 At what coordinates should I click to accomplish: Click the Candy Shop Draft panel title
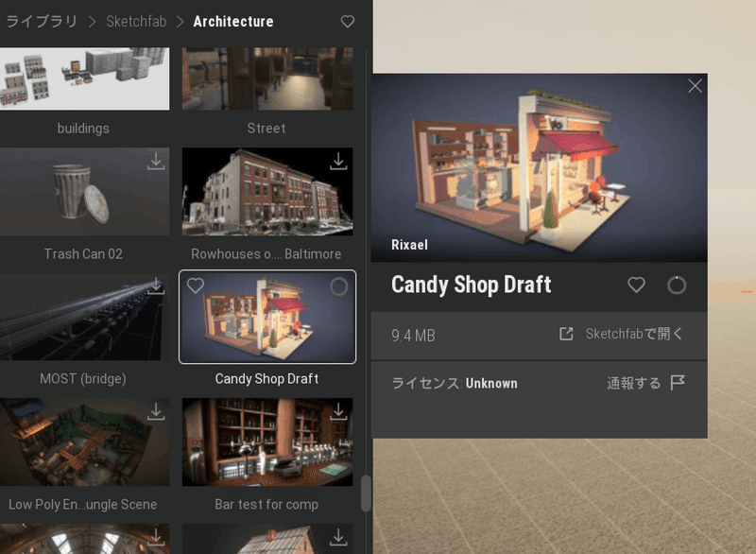(x=471, y=285)
